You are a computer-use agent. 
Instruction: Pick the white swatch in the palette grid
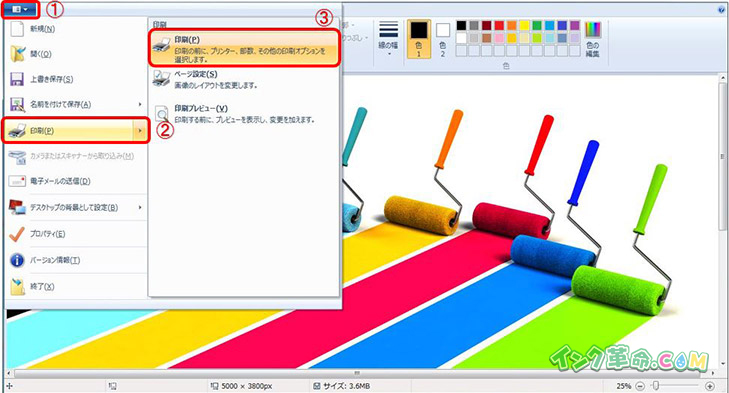point(461,38)
